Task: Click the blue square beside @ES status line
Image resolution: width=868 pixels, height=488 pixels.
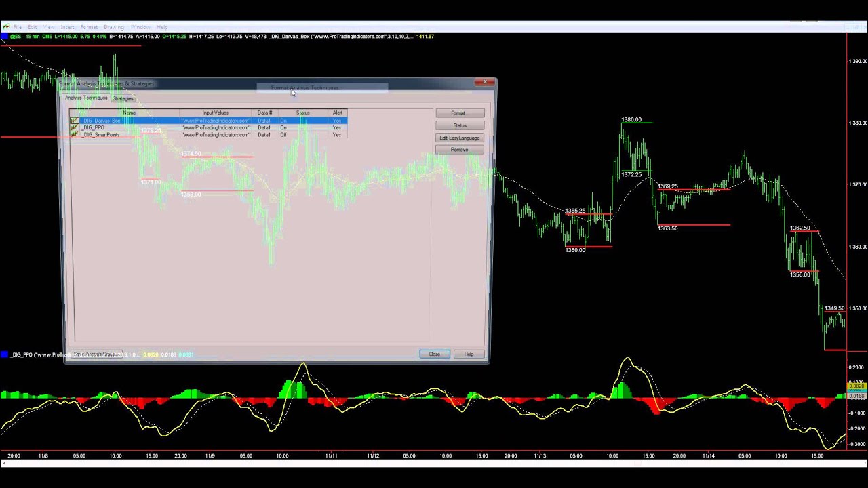Action: [x=4, y=36]
